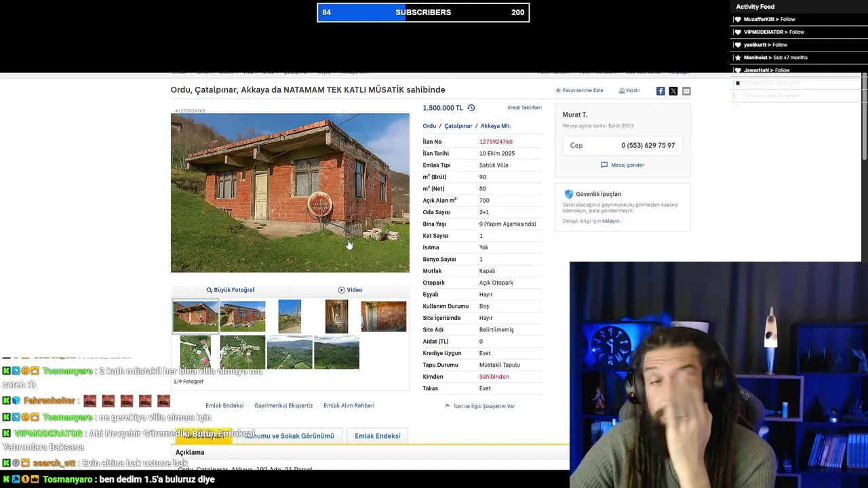This screenshot has height=488, width=868.
Task: Click listing number 1275924768
Action: tap(496, 142)
